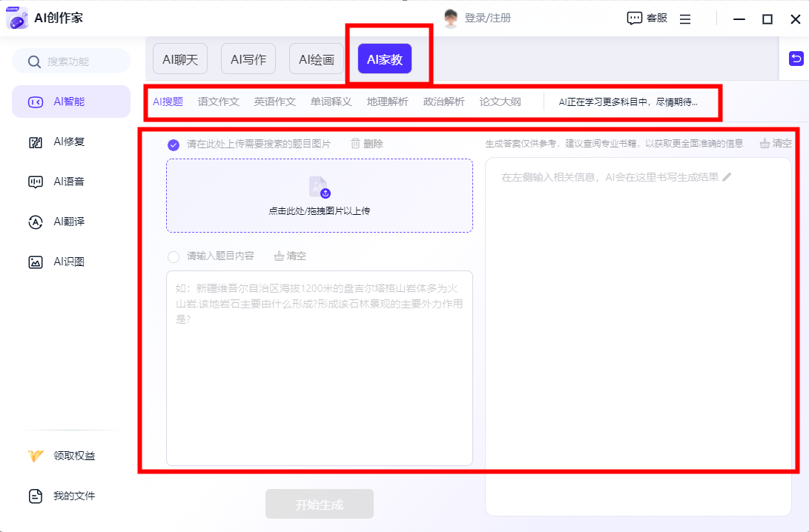Select the AI翻译 sidebar icon
809x532 pixels.
tap(36, 222)
